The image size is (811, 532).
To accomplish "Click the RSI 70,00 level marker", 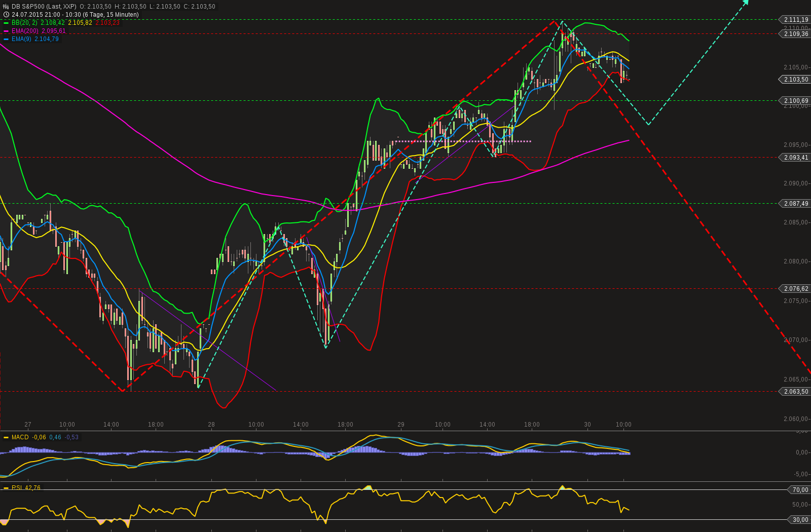I will click(x=799, y=490).
